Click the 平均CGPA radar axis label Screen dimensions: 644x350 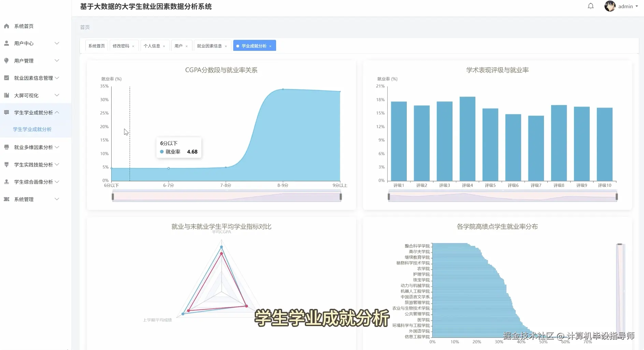tap(221, 232)
